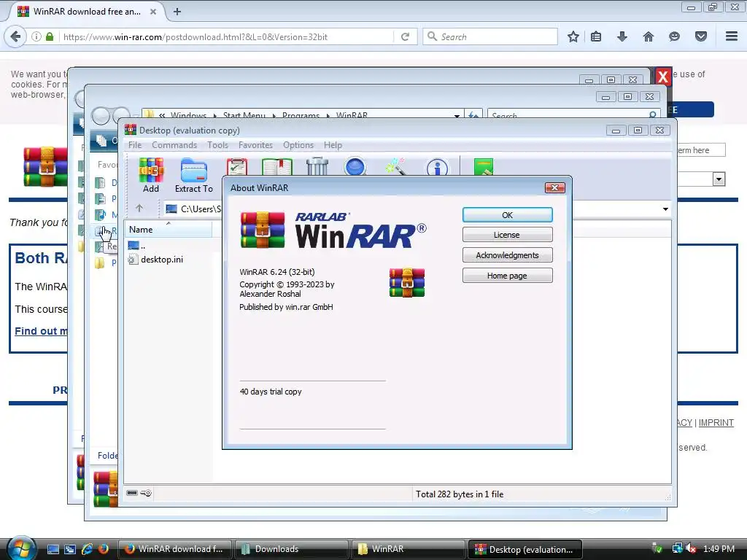
Task: Show site identity lock icon
Action: pyautogui.click(x=50, y=36)
